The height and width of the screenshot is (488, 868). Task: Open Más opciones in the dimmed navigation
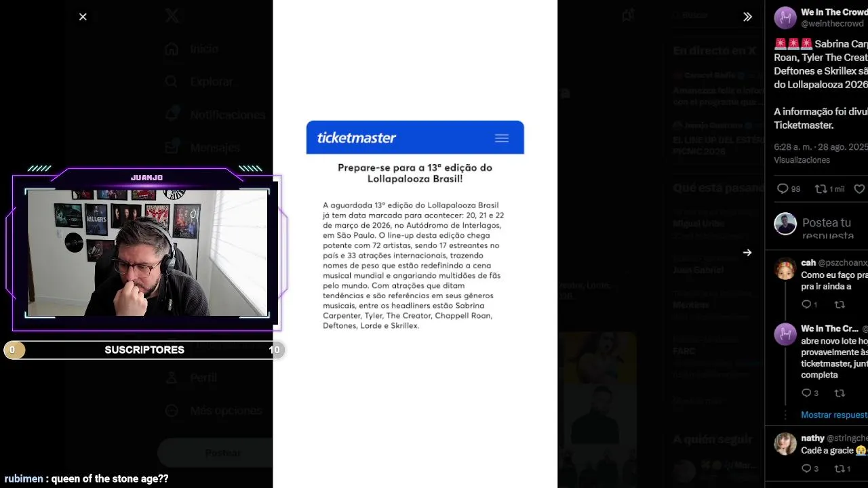pyautogui.click(x=214, y=411)
